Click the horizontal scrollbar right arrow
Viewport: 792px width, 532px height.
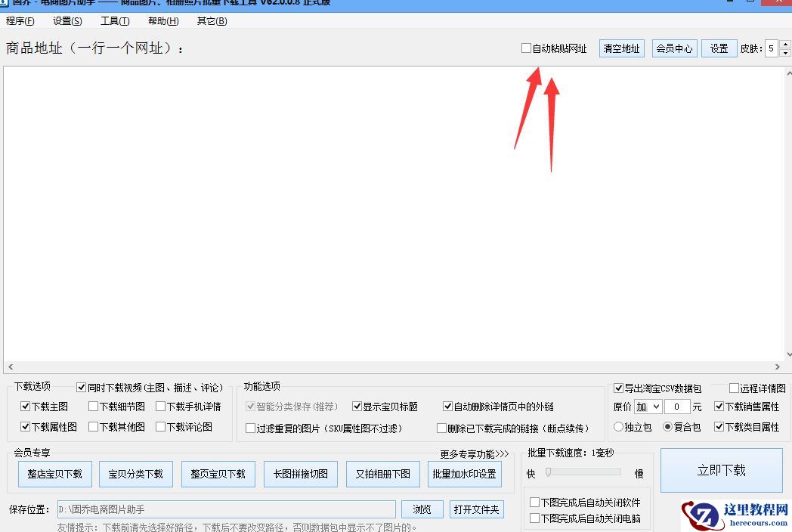click(778, 367)
